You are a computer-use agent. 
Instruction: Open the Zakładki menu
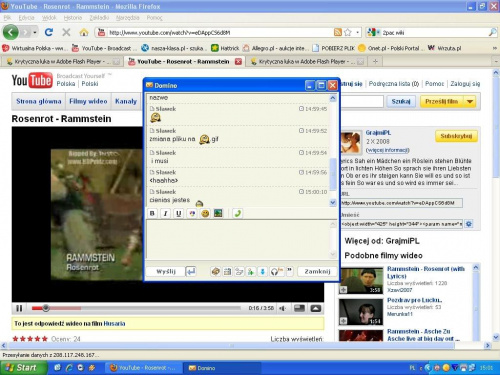pos(99,18)
